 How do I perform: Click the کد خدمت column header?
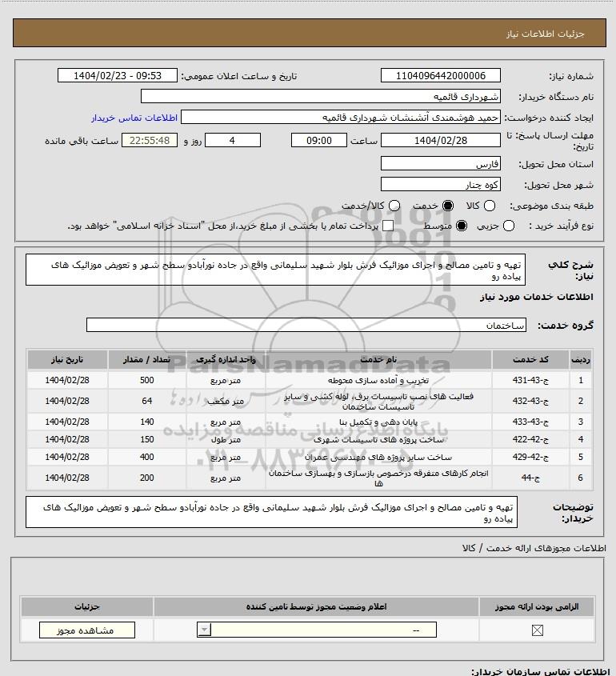pyautogui.click(x=530, y=359)
